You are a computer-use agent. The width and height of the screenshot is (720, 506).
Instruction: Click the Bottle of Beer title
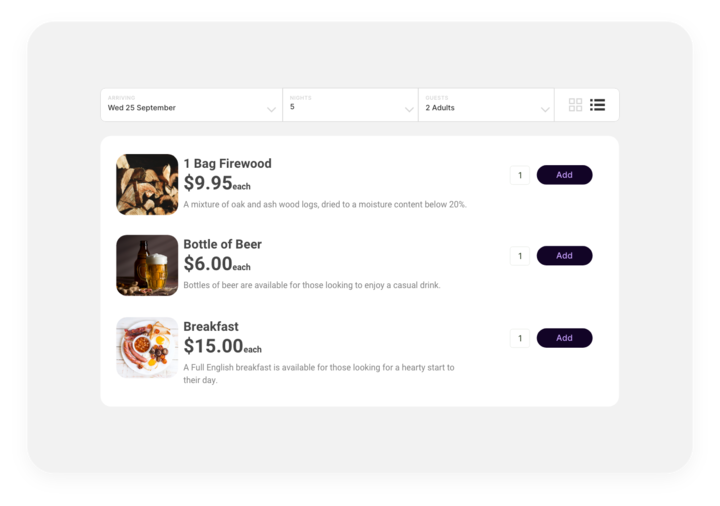coord(222,245)
